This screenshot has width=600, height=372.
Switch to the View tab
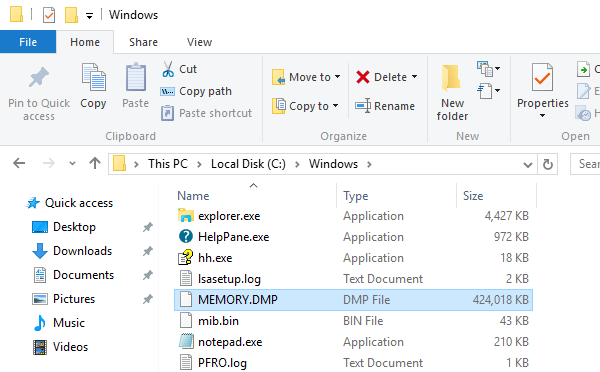pyautogui.click(x=199, y=42)
